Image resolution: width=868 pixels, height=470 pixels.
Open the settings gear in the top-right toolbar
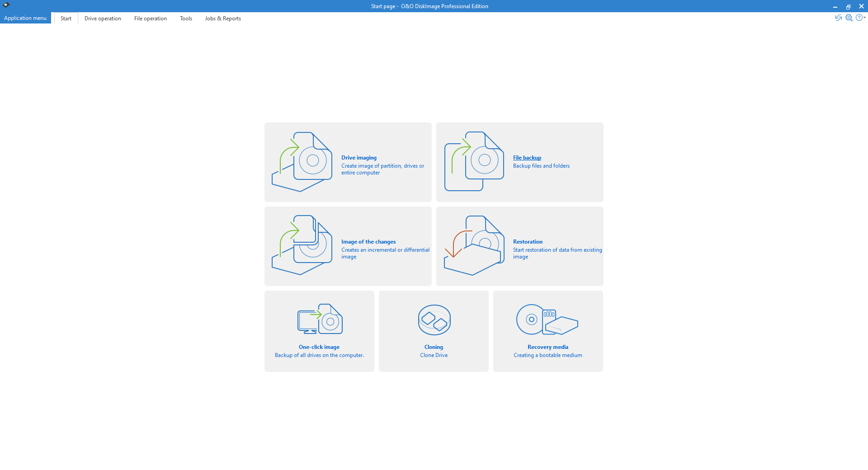click(x=849, y=18)
